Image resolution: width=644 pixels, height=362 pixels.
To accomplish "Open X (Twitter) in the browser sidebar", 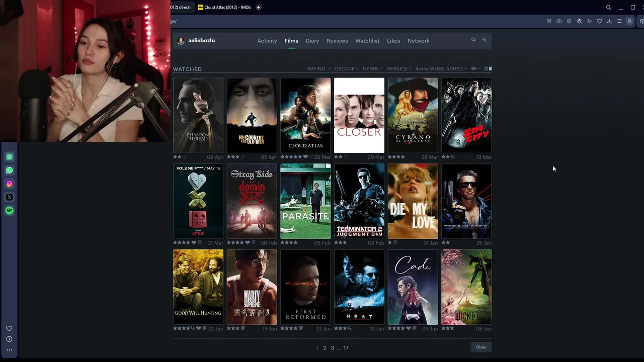I will click(x=9, y=197).
